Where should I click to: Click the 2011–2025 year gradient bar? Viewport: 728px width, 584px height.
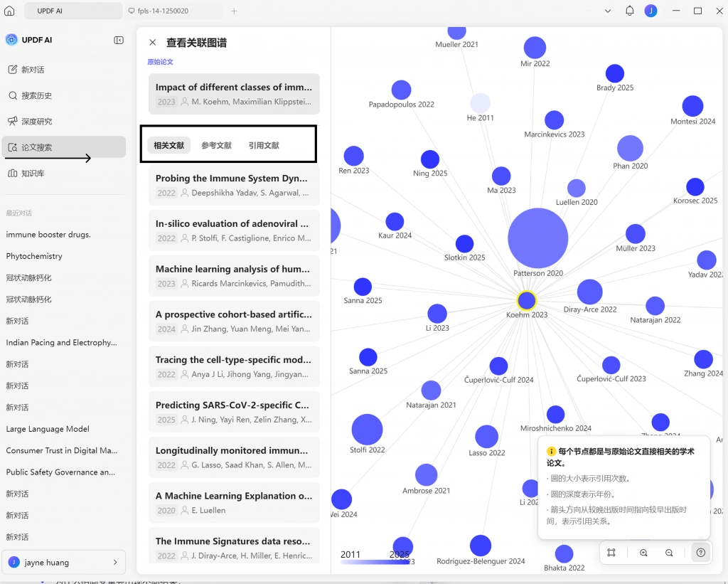pyautogui.click(x=375, y=562)
